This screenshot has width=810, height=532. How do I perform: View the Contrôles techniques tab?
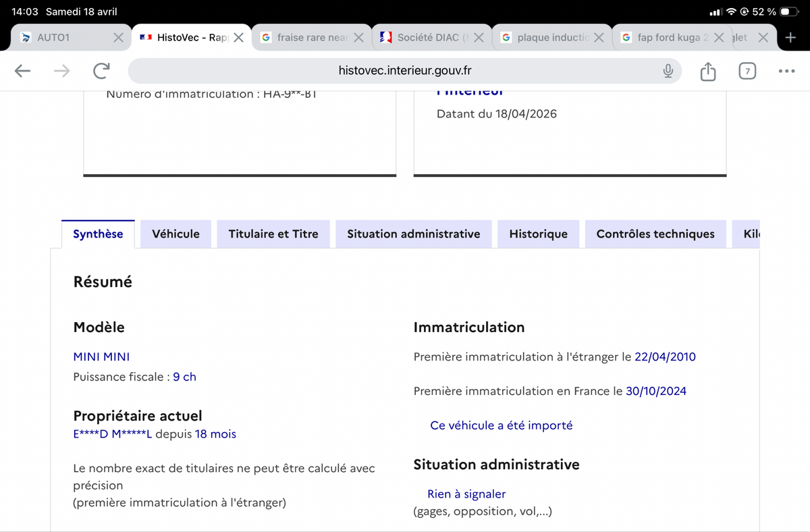tap(655, 234)
